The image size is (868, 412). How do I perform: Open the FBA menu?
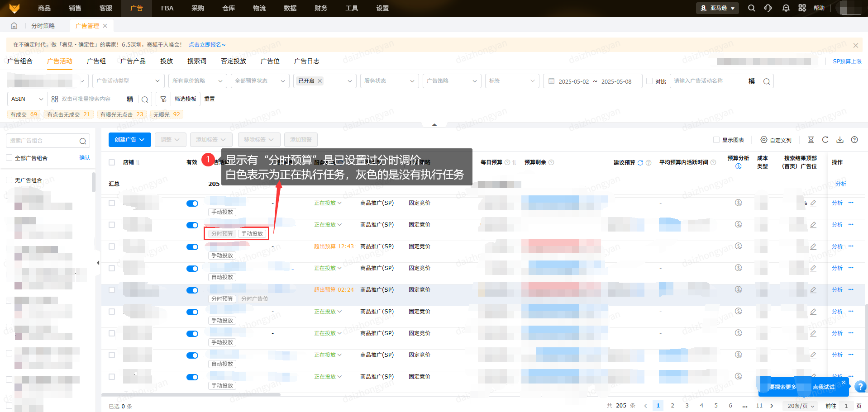click(167, 8)
